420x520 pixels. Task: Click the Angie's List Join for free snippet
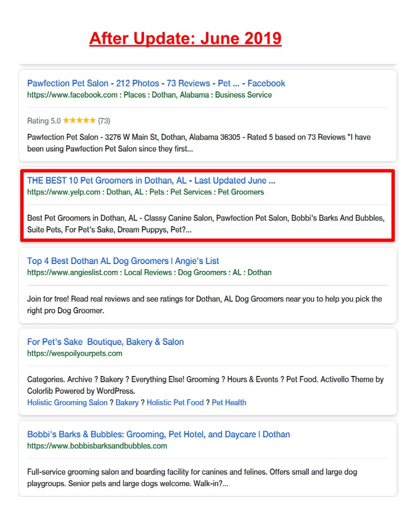click(x=204, y=305)
